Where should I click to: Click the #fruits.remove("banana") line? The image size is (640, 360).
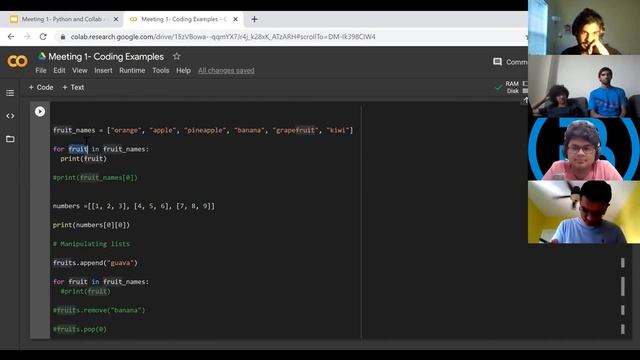click(99, 310)
